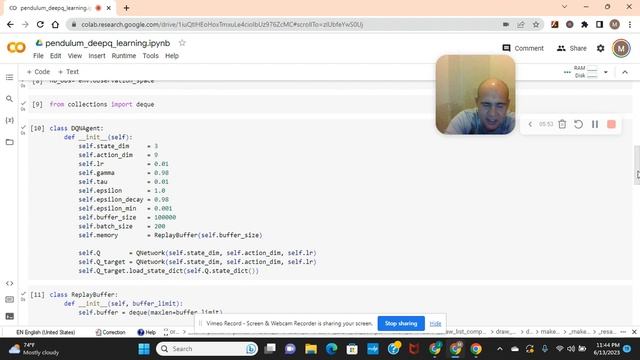Open a new browser tab
Viewport: 640px width, 360px height.
coord(126,8)
